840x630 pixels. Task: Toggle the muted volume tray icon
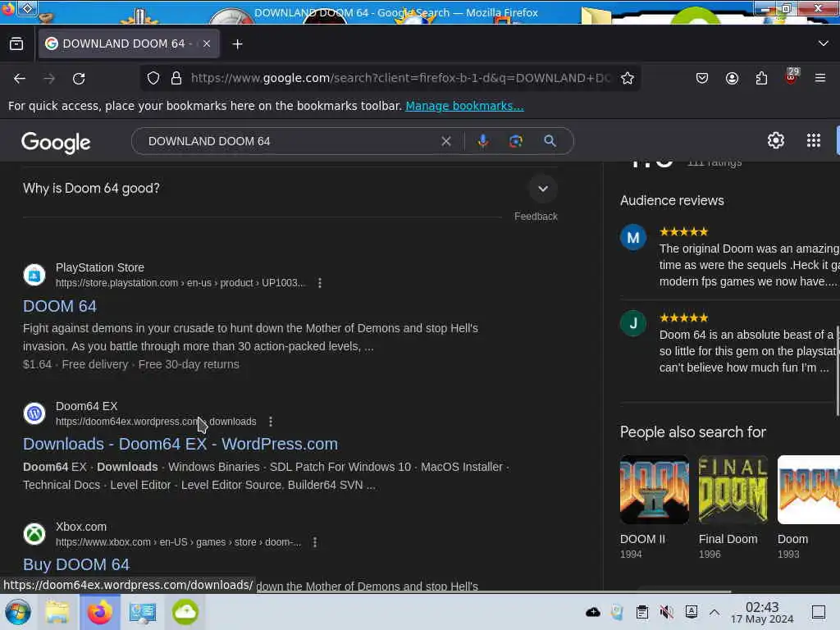tap(666, 612)
